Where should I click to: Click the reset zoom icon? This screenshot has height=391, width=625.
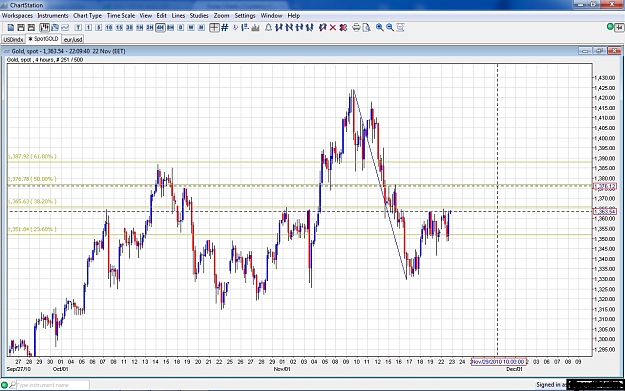pyautogui.click(x=401, y=28)
